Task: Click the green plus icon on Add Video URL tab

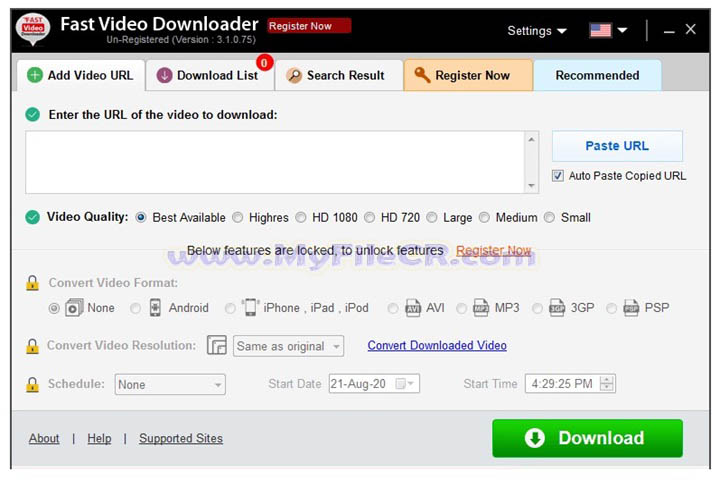Action: coord(34,75)
